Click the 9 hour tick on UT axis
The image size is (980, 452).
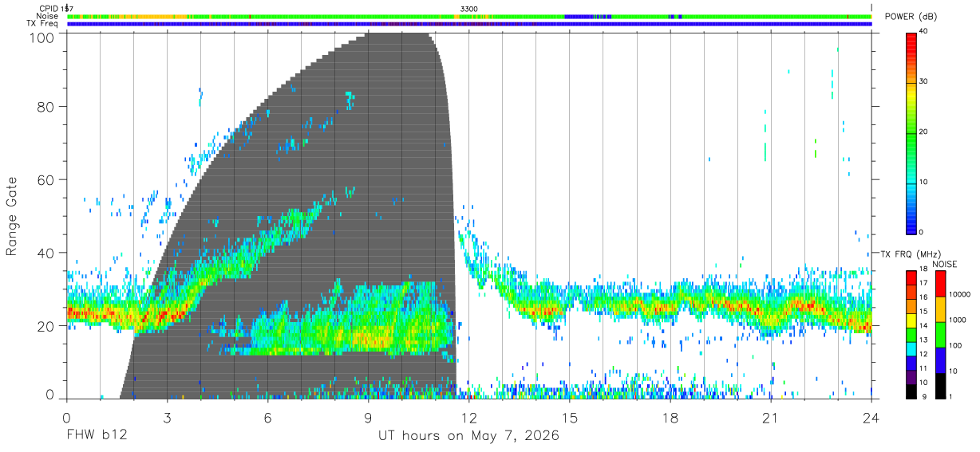(x=368, y=418)
